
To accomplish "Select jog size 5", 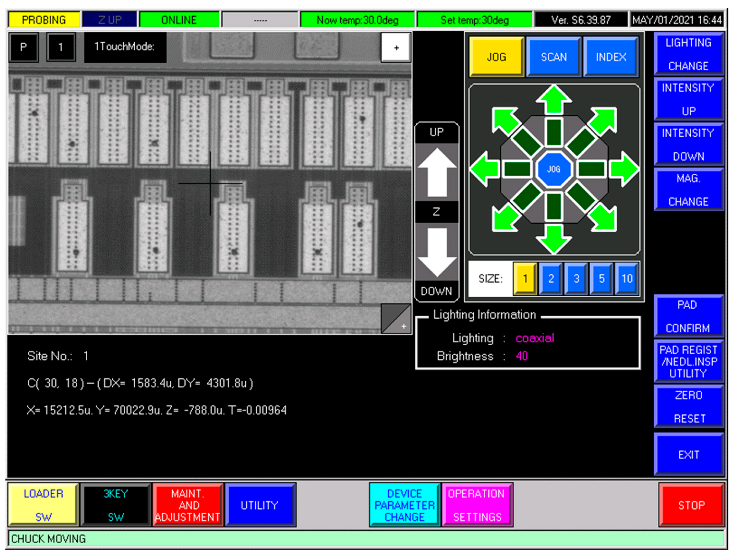I will pyautogui.click(x=602, y=279).
